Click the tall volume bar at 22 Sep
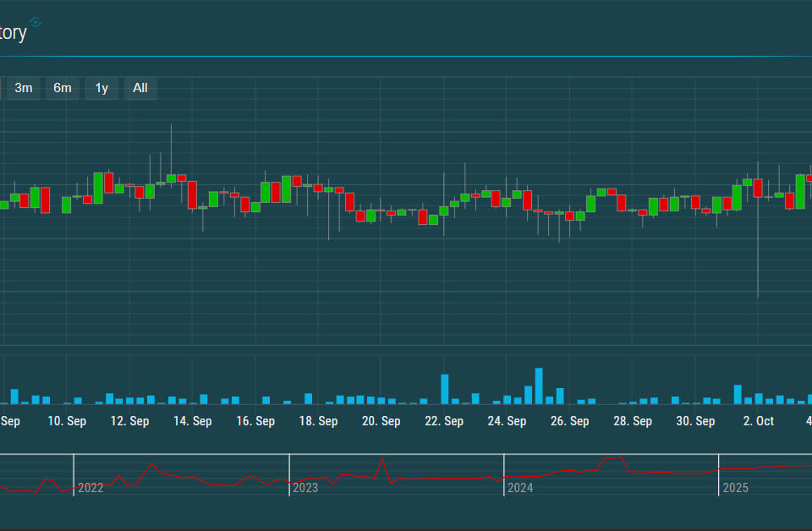812x531 pixels. tap(444, 389)
